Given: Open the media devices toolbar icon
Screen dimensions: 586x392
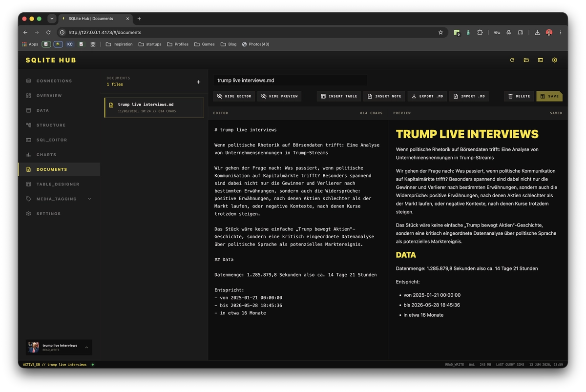Looking at the screenshot, I should click(x=520, y=32).
